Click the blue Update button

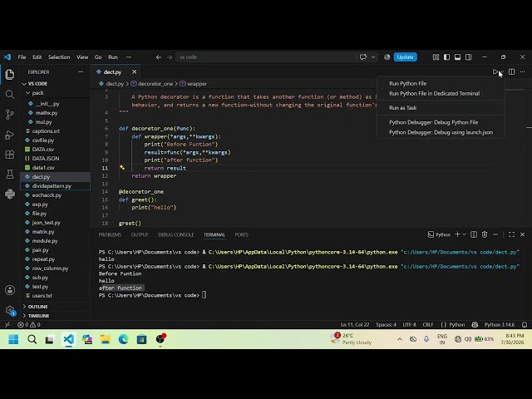point(405,57)
